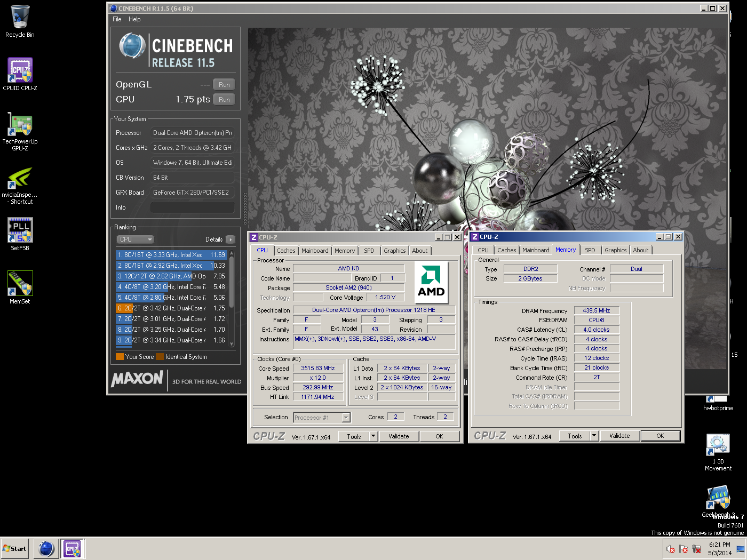Image resolution: width=747 pixels, height=560 pixels.
Task: Open About tab in left CPU-Z window
Action: (x=420, y=251)
